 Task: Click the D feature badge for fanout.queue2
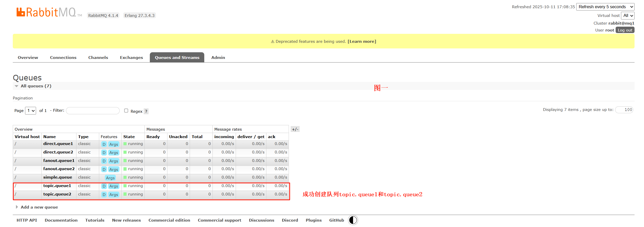pyautogui.click(x=104, y=169)
